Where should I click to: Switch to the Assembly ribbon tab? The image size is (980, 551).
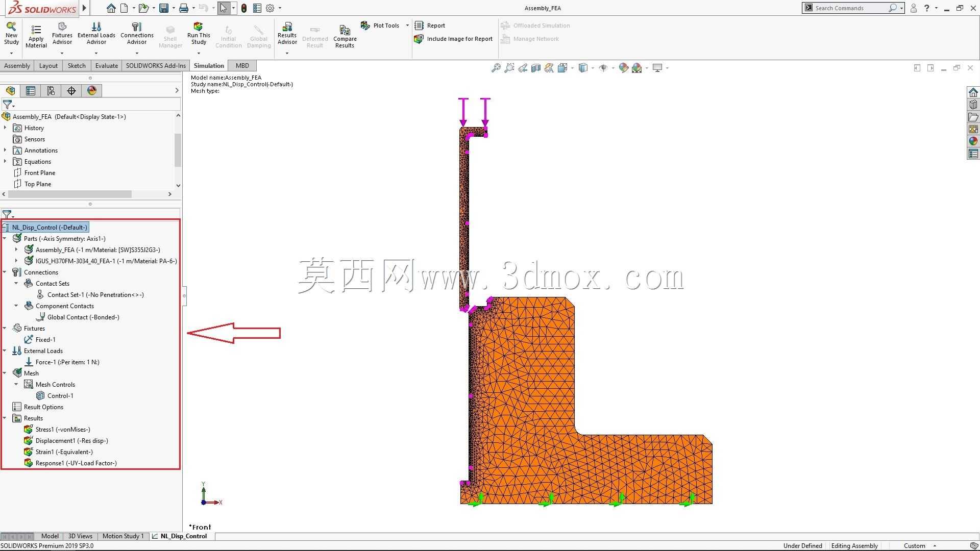17,66
